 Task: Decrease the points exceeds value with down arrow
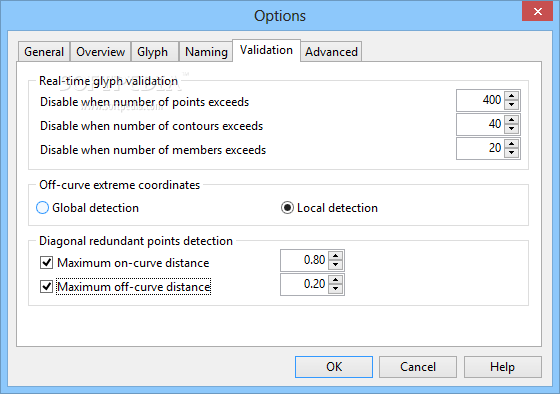511,105
